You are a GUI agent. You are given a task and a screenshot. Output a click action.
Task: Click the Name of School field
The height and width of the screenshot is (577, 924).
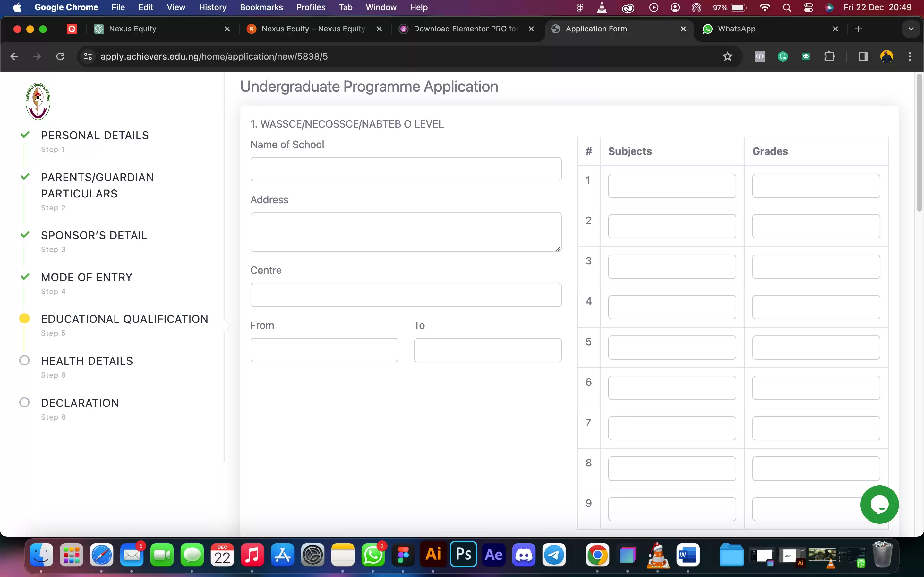(x=406, y=170)
